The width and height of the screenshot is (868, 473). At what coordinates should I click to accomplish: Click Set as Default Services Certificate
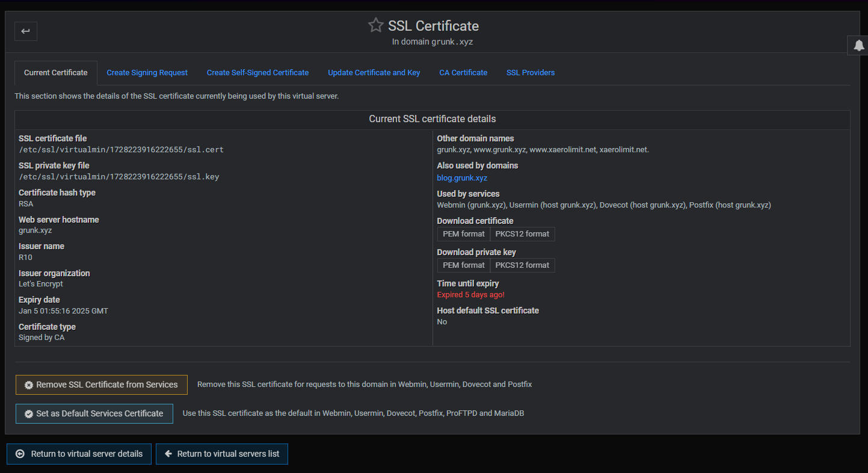click(x=94, y=413)
